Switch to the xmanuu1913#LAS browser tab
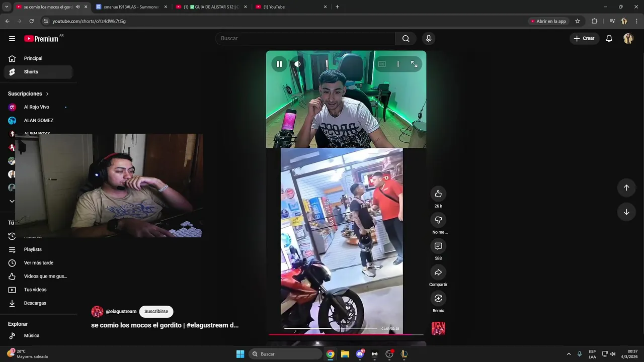 (131, 7)
